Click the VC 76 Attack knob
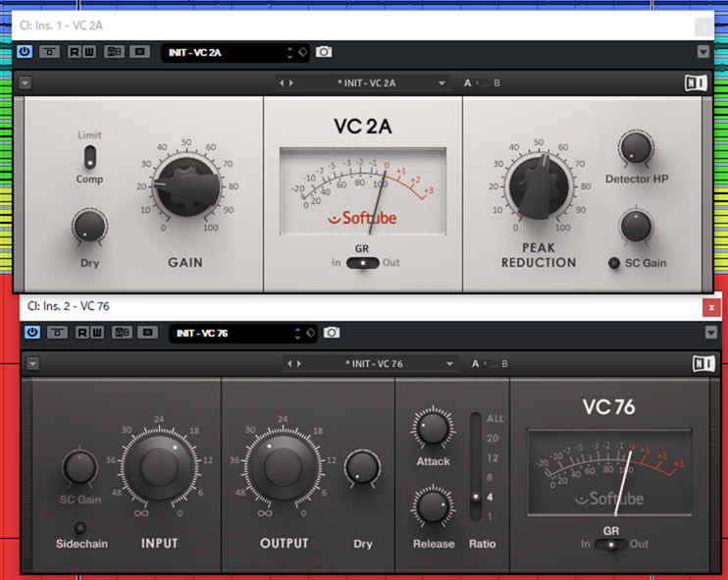 pyautogui.click(x=432, y=429)
